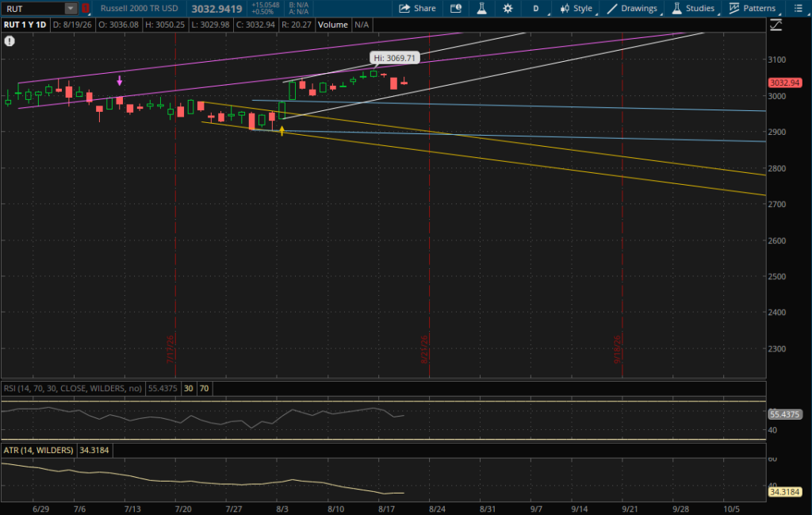This screenshot has height=515, width=812.
Task: Click the red alert icon beside symbol
Action: pos(86,8)
